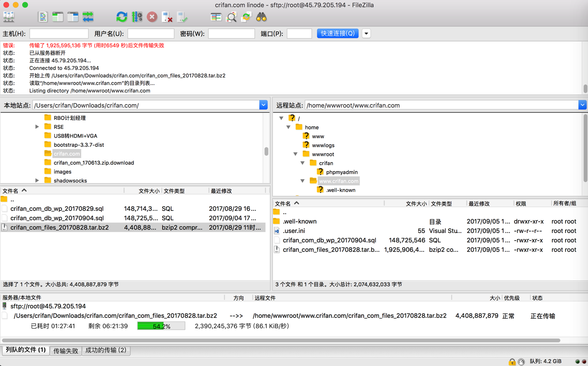Screen dimensions: 588x366
Task: Toggle filename filters magnifier icon
Action: tap(231, 17)
